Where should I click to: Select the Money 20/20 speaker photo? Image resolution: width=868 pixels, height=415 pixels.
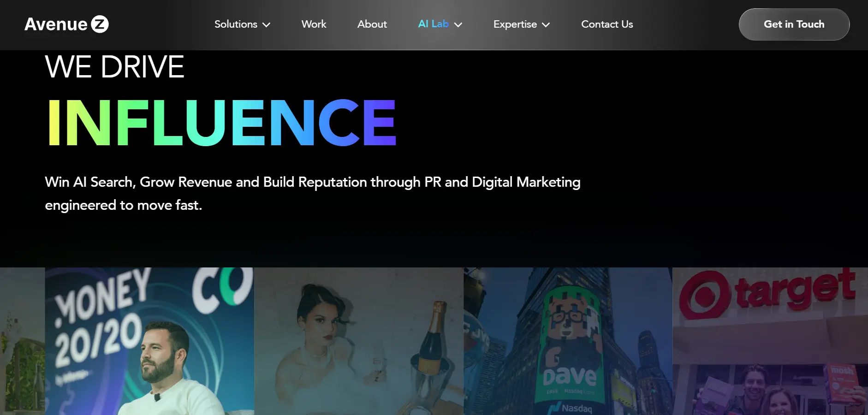tap(149, 341)
